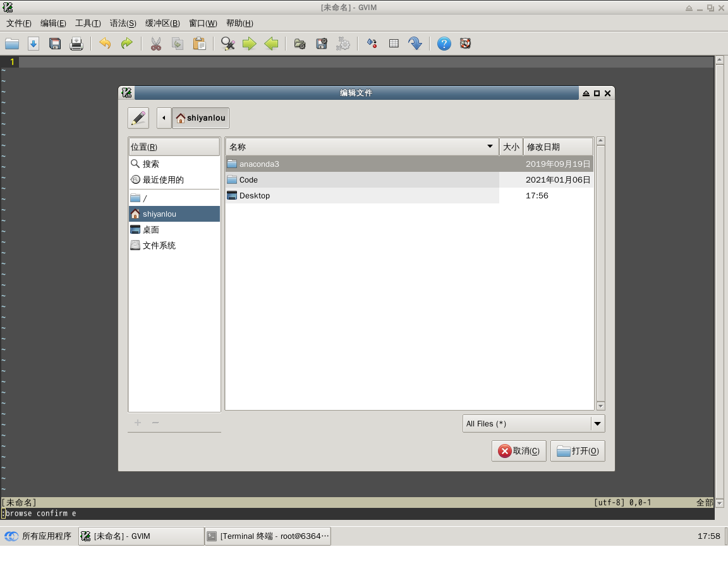Switch to the Terminal 终端 taskbar window
Viewport: 728px width, 566px height.
(268, 536)
